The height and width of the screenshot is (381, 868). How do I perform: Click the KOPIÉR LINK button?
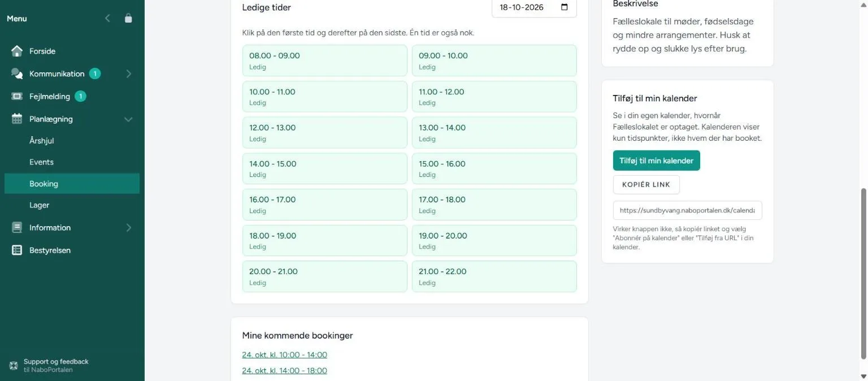point(646,185)
